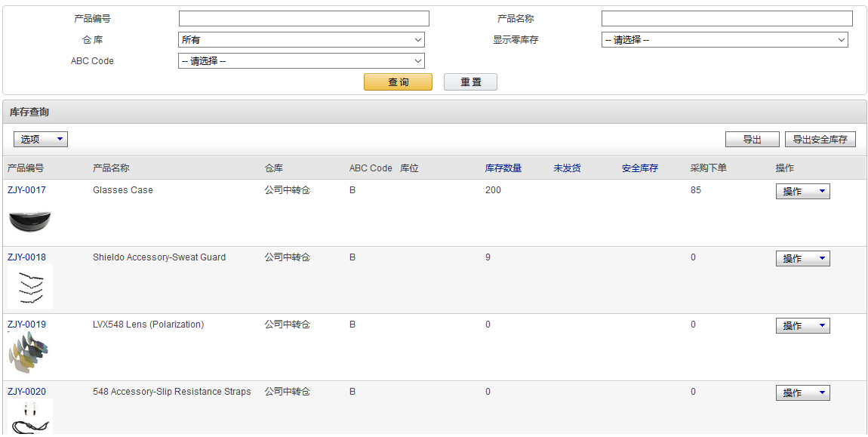Focus the 产品编号 input field

(x=303, y=19)
